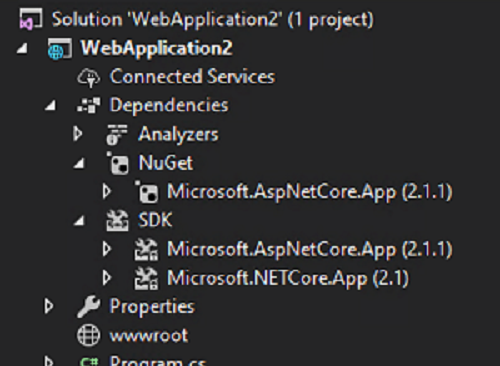Click the Analyzers icon
500x366 pixels.
tap(117, 135)
